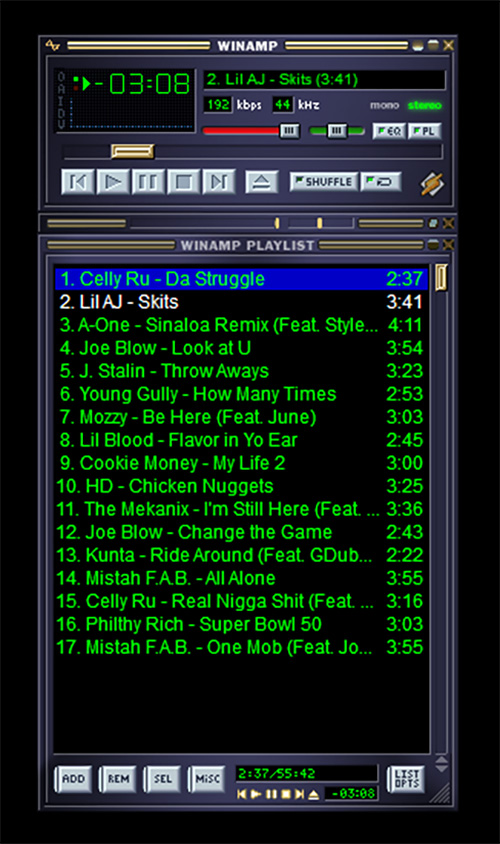500x844 pixels.
Task: Open the LIST OPTS menu
Action: click(x=406, y=779)
